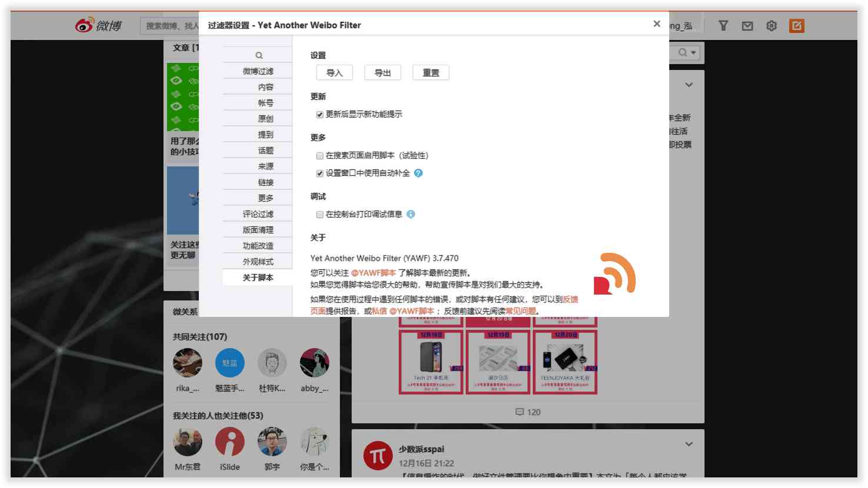868x488 pixels.
Task: Select 更多 tab in sidebar
Action: click(258, 198)
